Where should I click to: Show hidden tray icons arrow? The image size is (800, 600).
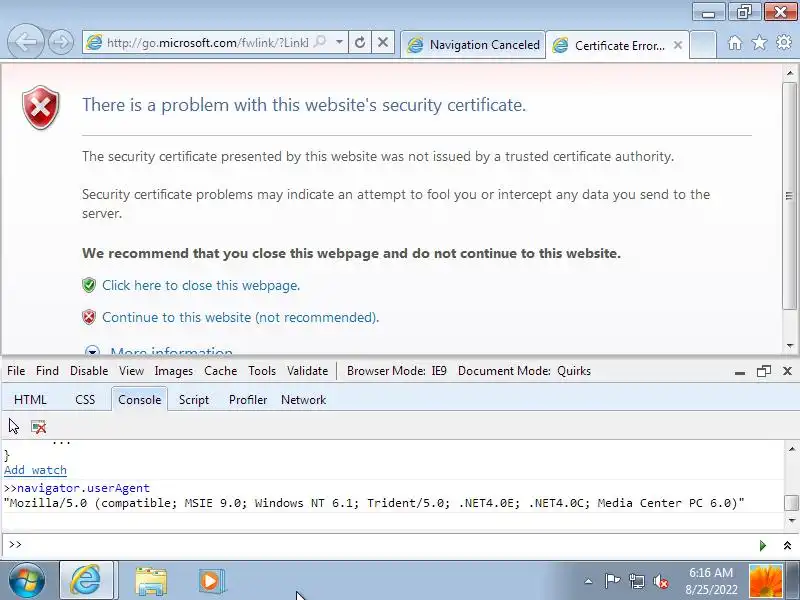[x=588, y=581]
